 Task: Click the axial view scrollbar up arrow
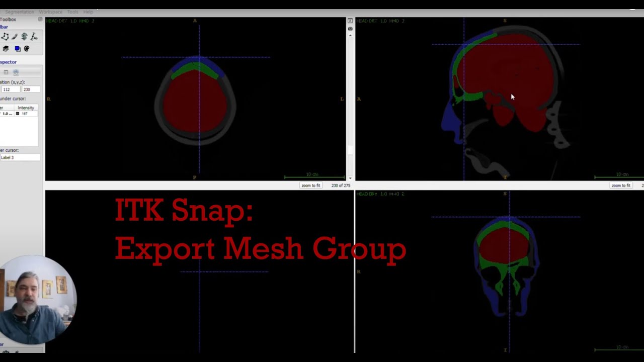point(350,36)
